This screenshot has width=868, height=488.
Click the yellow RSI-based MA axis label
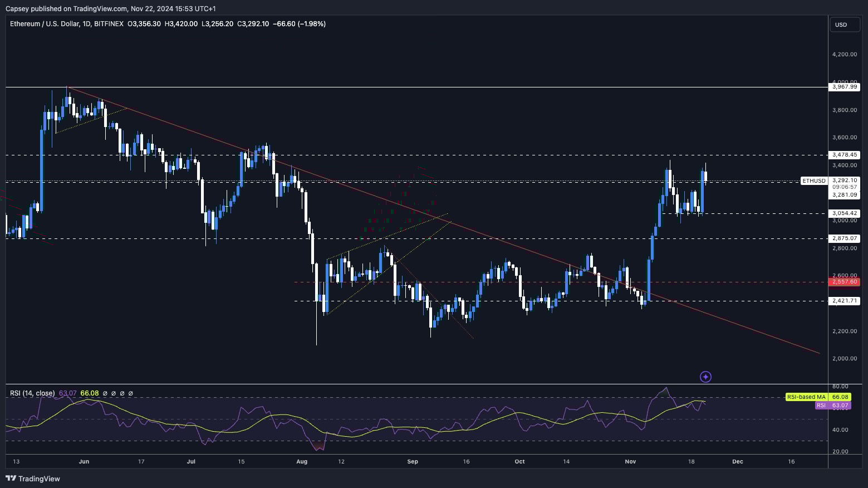(x=817, y=397)
